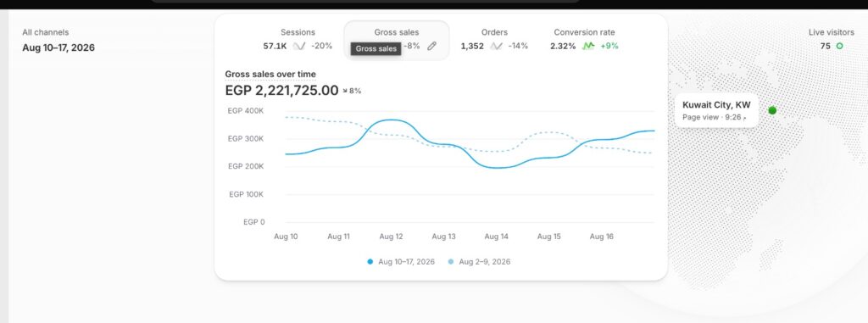Select the Gross sales metric tab
868x323 pixels.
(x=397, y=40)
